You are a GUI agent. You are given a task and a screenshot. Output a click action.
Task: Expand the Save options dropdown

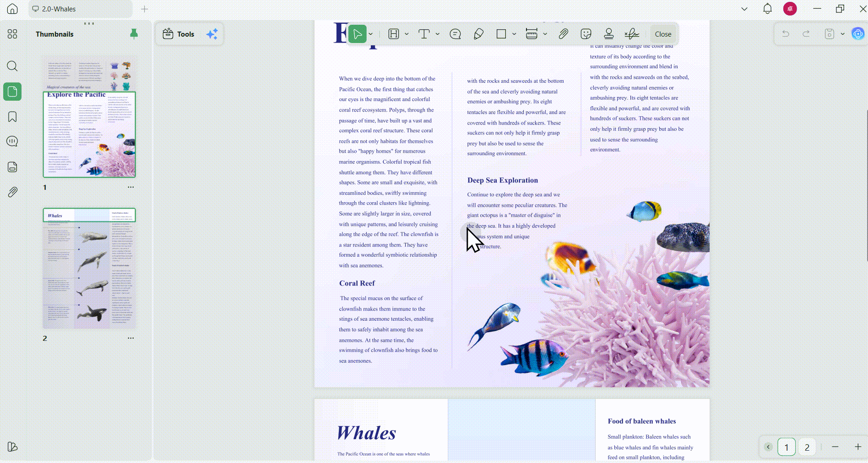click(x=842, y=34)
